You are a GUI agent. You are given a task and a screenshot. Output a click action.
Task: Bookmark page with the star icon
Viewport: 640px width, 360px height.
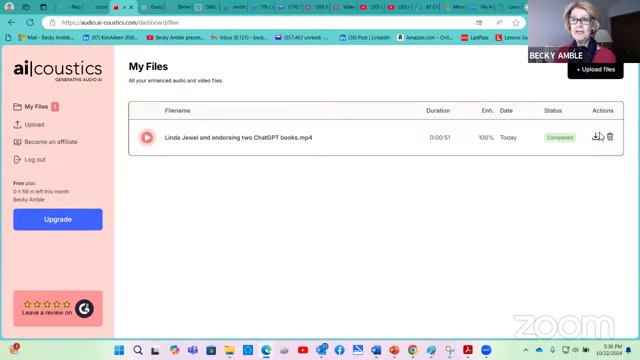(516, 22)
